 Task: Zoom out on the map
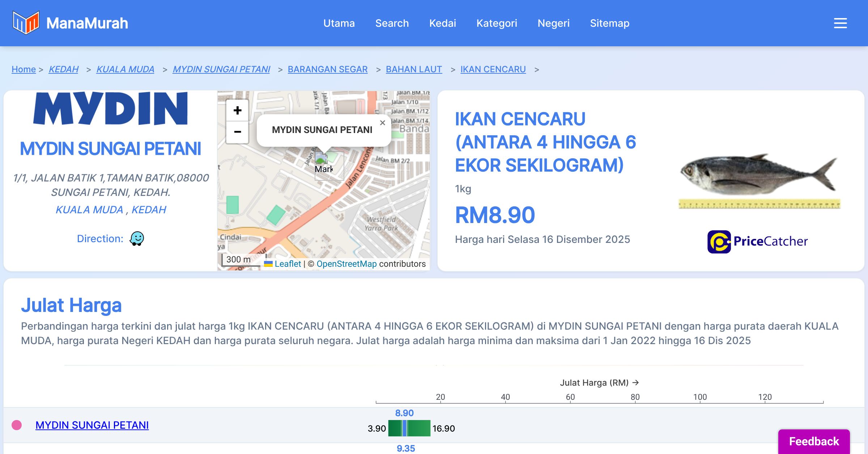237,132
